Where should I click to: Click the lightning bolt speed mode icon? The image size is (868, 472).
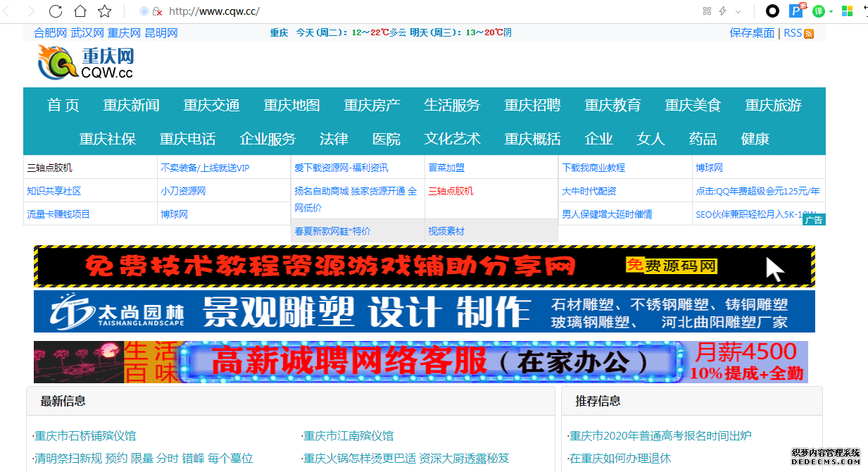coord(722,11)
